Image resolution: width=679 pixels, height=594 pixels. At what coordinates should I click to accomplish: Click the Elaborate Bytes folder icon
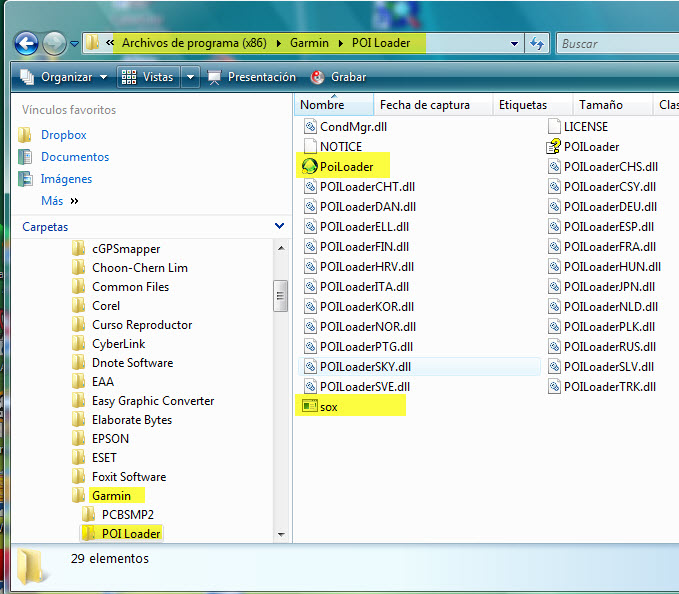click(78, 420)
